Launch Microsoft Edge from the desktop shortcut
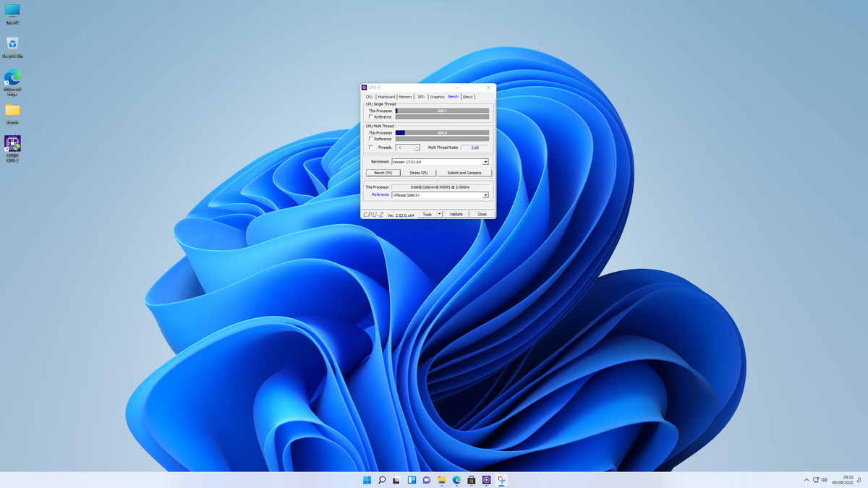The image size is (868, 488). [12, 82]
